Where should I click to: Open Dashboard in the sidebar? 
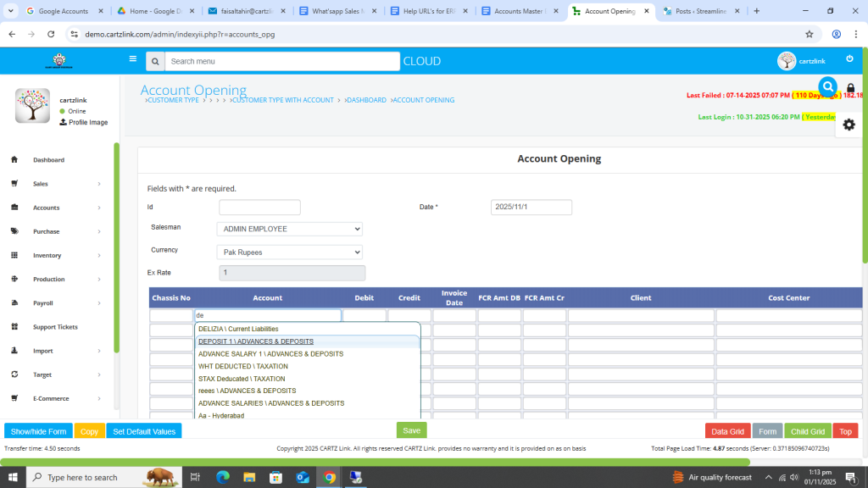tap(48, 160)
